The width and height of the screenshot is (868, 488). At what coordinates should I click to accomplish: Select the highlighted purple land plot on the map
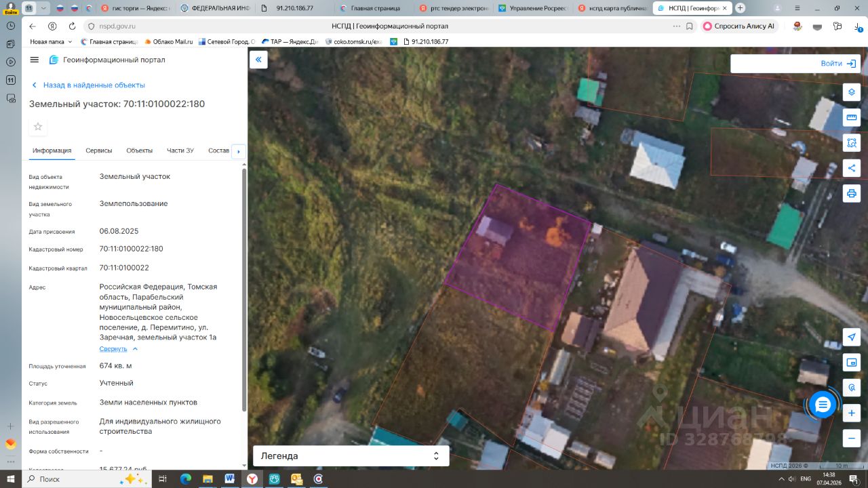517,258
